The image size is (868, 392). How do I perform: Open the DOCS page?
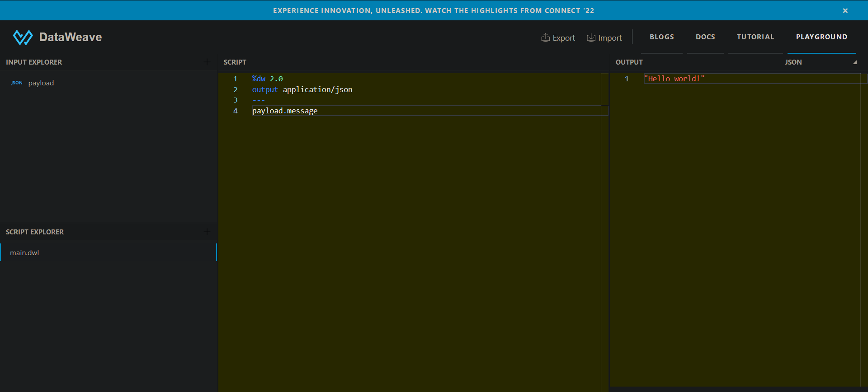click(705, 37)
